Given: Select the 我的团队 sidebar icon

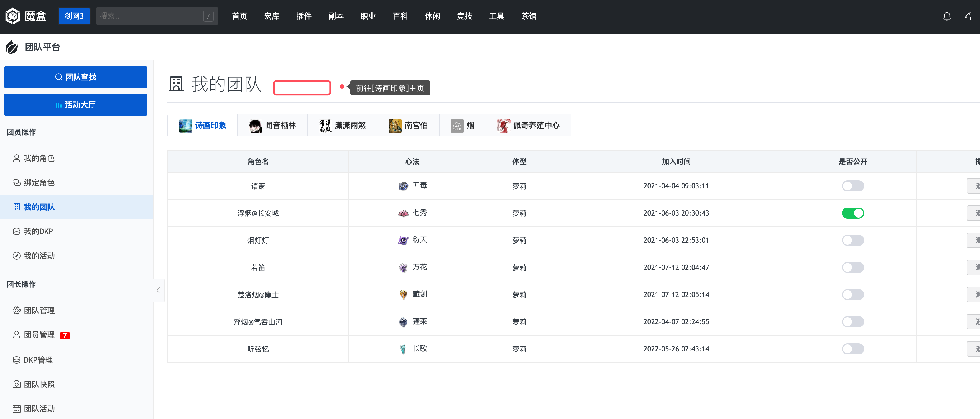Looking at the screenshot, I should (16, 207).
